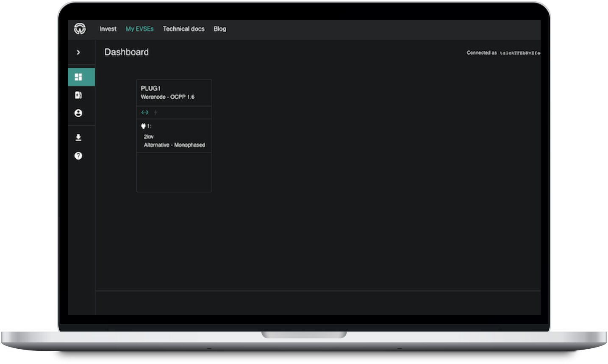The height and width of the screenshot is (364, 608).
Task: Click the Dashboard page heading
Action: coord(126,52)
